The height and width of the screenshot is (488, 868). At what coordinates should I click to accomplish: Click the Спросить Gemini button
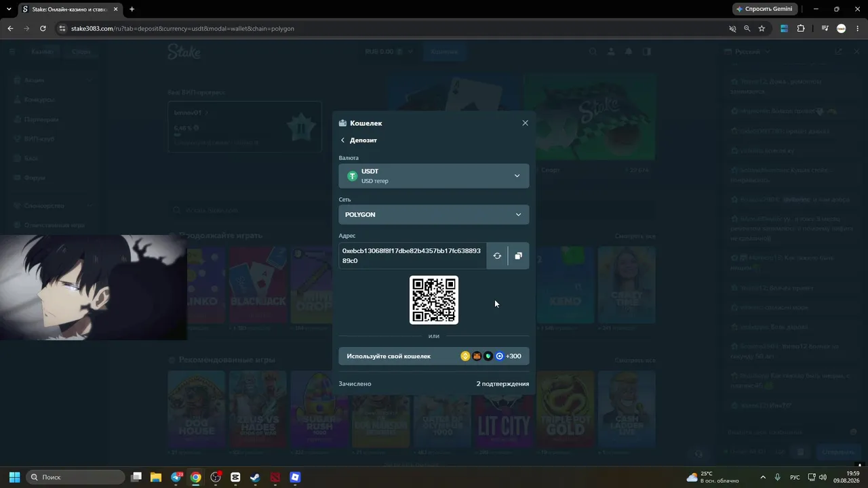click(x=764, y=9)
